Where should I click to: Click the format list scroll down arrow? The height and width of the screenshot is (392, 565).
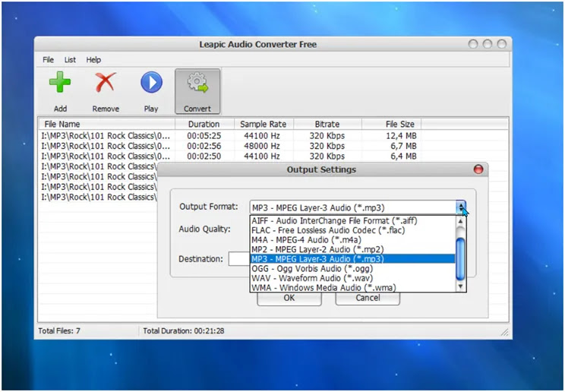[460, 286]
